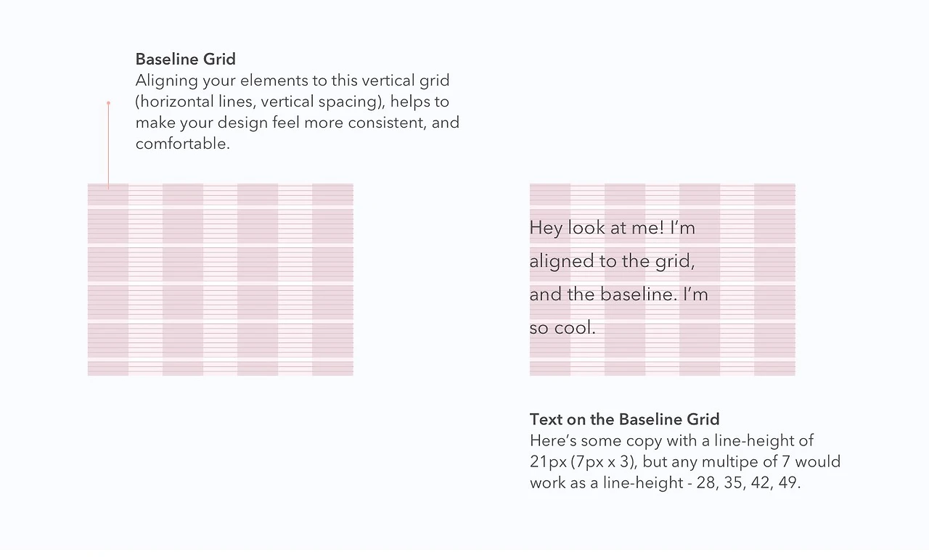Screen dimensions: 929x560
Task: Click the 'Baseline Grid' heading
Action: [186, 59]
